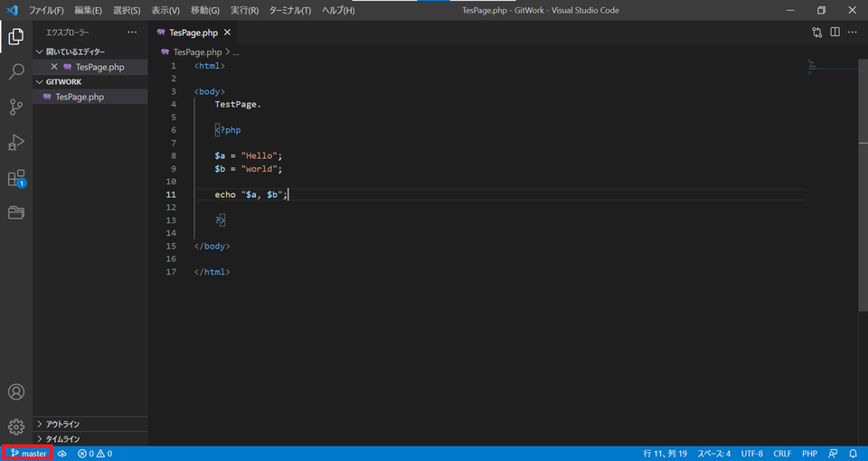Open the ヘルプ(H) menu

coord(337,11)
